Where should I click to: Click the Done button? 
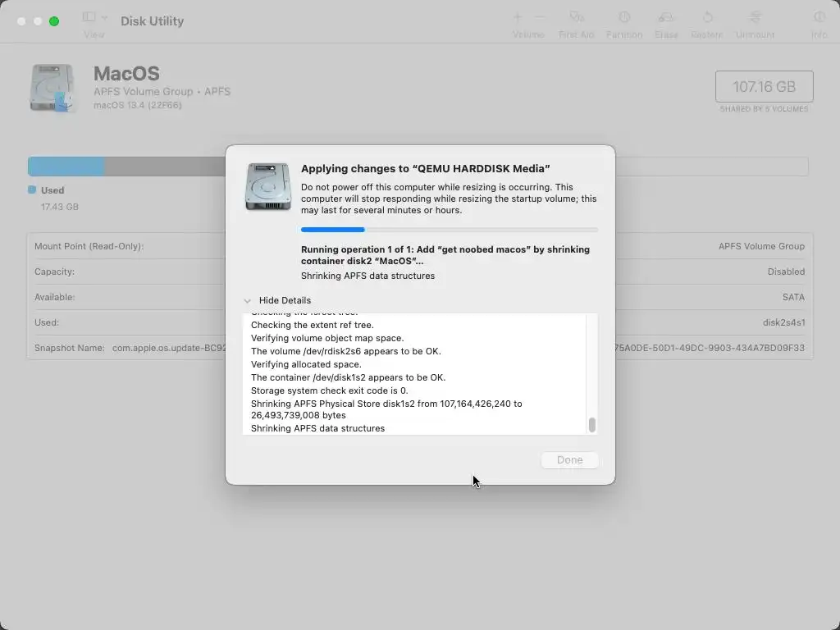click(x=569, y=460)
